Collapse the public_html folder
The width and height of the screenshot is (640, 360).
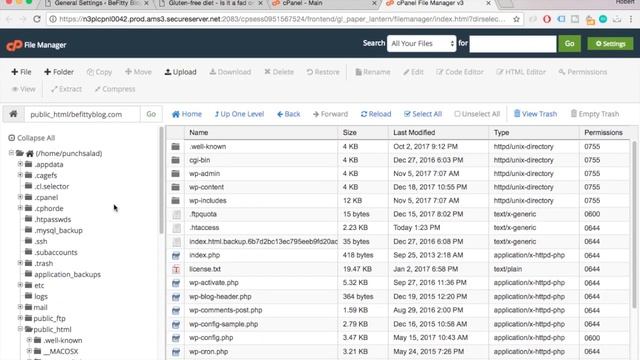pyautogui.click(x=20, y=329)
